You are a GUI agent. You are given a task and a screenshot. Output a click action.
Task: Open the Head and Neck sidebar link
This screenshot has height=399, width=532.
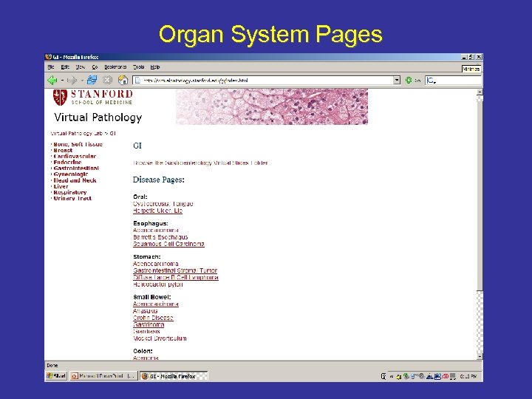click(x=75, y=180)
